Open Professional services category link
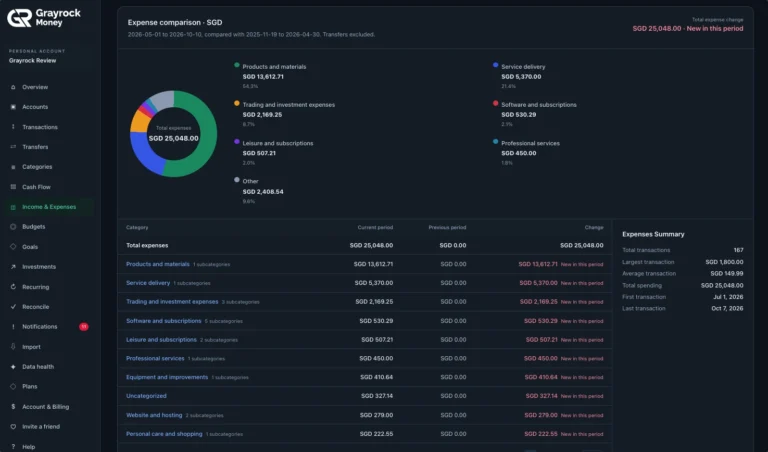The height and width of the screenshot is (452, 768). pyautogui.click(x=155, y=358)
